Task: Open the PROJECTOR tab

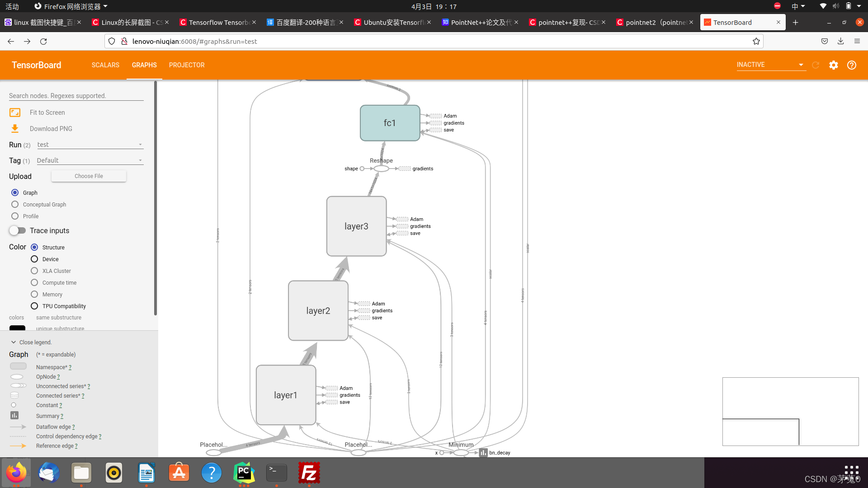Action: [187, 65]
